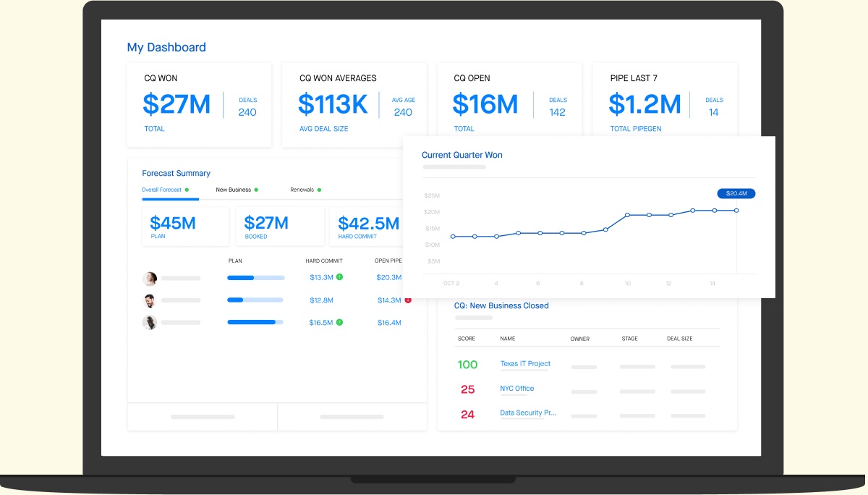Click the avatar in the $16.5M forecast row
The height and width of the screenshot is (495, 868).
pos(150,323)
